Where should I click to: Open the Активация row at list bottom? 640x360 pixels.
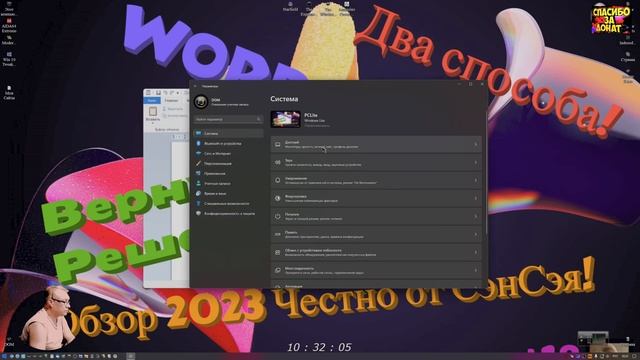(x=376, y=285)
